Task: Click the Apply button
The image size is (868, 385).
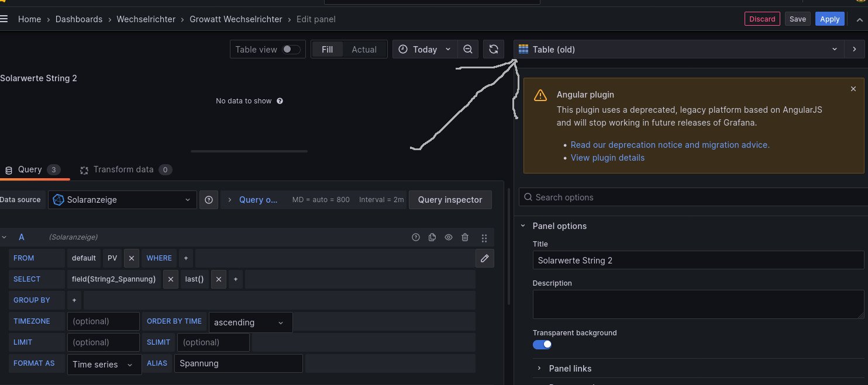Action: click(x=829, y=19)
